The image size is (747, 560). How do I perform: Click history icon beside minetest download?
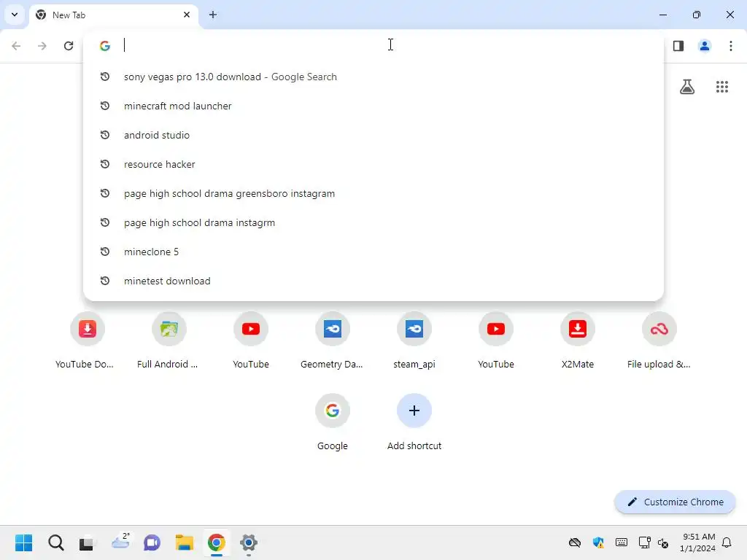[x=105, y=281]
